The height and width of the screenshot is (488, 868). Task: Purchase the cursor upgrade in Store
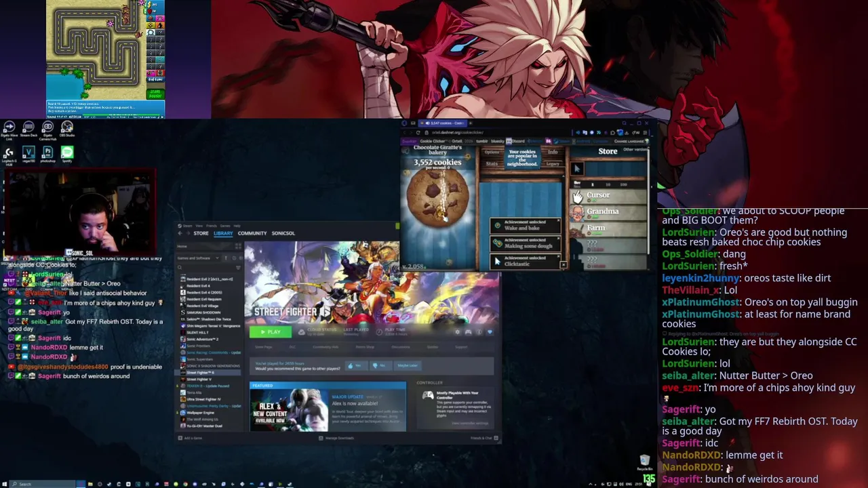pyautogui.click(x=577, y=169)
